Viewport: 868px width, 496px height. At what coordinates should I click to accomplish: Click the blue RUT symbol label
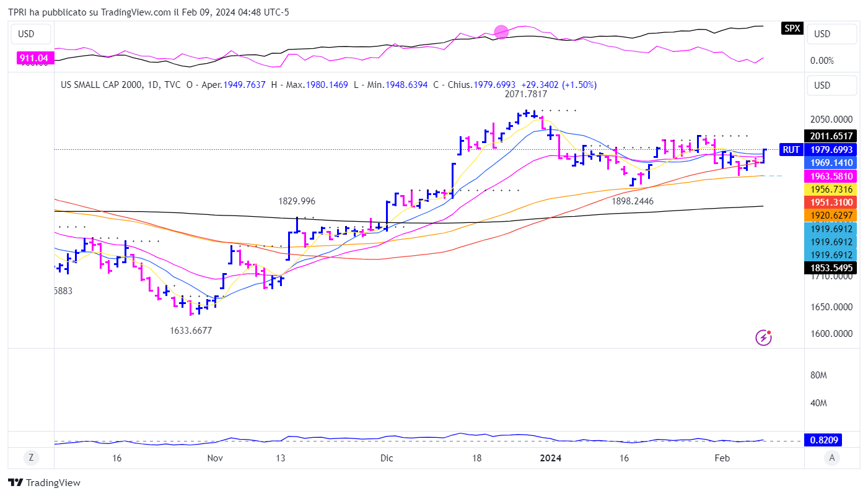pos(791,149)
